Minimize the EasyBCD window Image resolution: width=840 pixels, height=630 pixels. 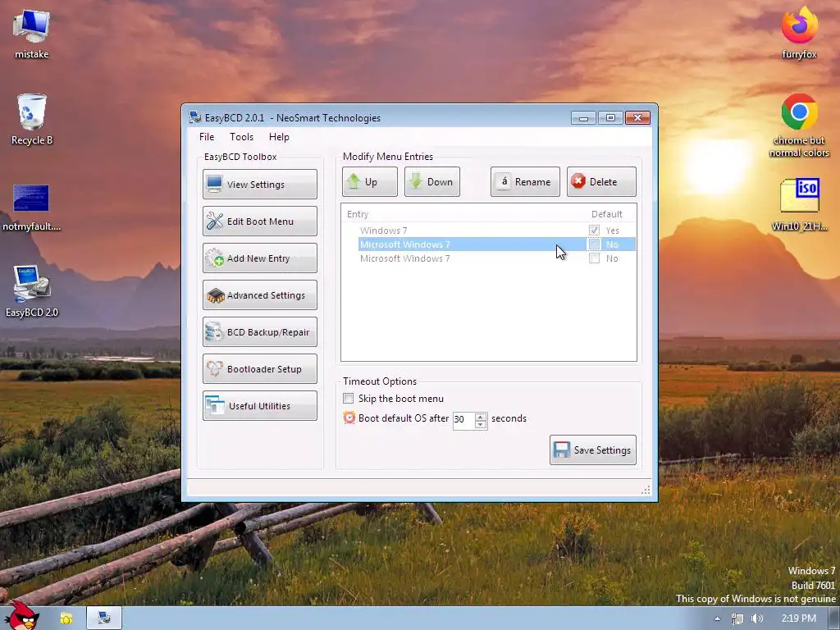click(x=583, y=118)
